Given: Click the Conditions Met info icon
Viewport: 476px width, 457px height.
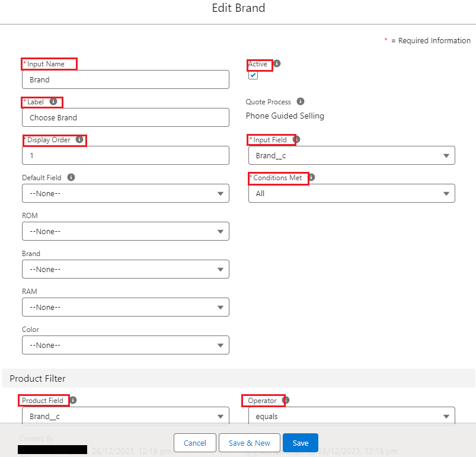Looking at the screenshot, I should (x=311, y=177).
